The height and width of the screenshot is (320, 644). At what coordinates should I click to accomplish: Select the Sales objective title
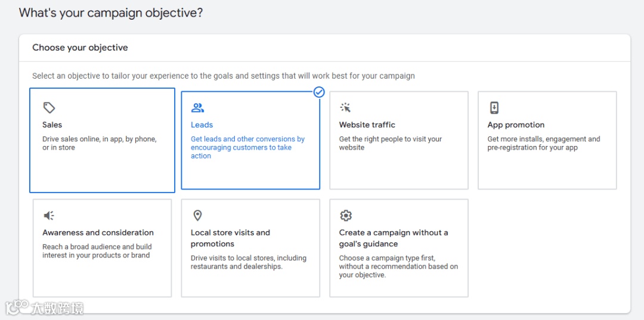52,125
